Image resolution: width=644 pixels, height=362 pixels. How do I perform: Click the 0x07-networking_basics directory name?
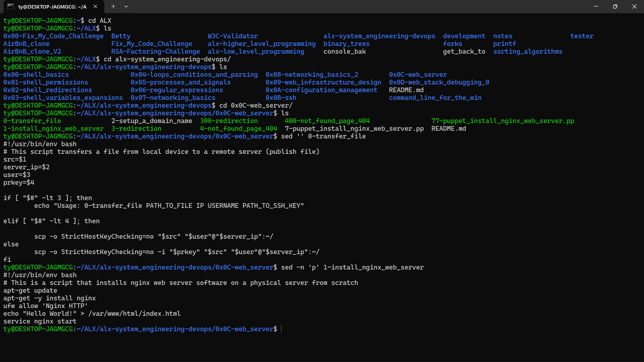(173, 98)
